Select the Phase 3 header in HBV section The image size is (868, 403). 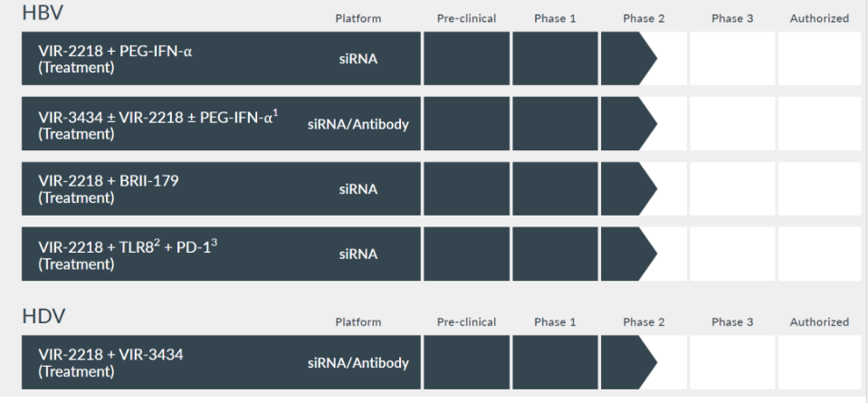pyautogui.click(x=732, y=18)
